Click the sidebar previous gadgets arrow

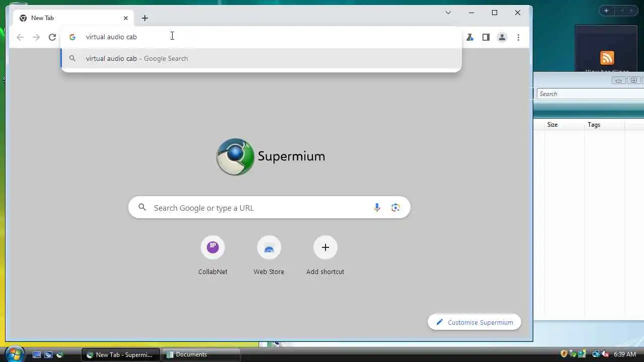(x=622, y=11)
